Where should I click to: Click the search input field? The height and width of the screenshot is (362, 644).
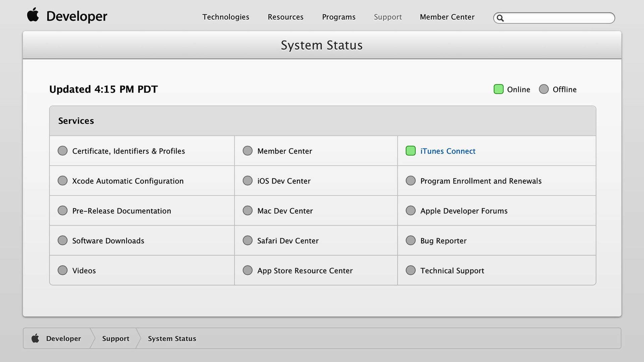click(x=554, y=18)
